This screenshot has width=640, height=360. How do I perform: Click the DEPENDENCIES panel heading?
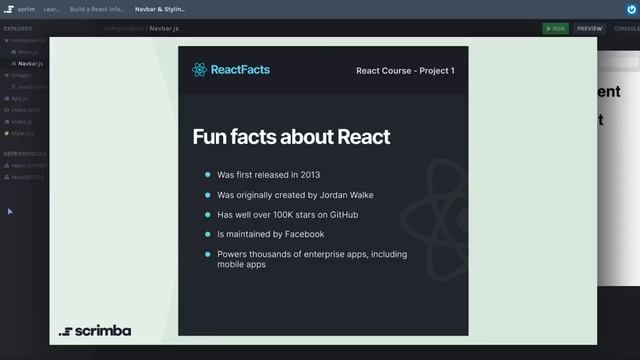pos(24,154)
